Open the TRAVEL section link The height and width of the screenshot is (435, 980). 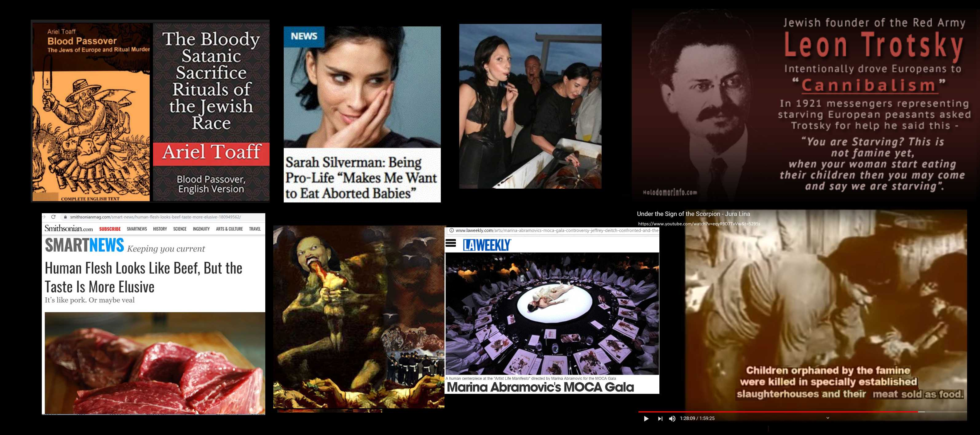(255, 229)
